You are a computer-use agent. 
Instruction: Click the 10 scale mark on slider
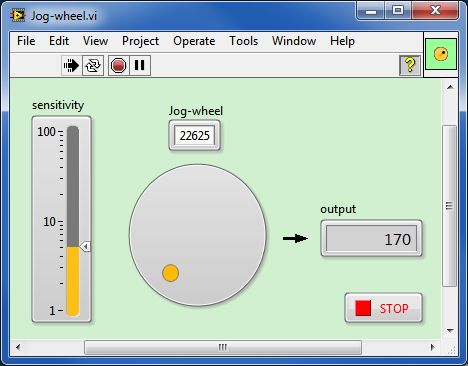click(50, 222)
